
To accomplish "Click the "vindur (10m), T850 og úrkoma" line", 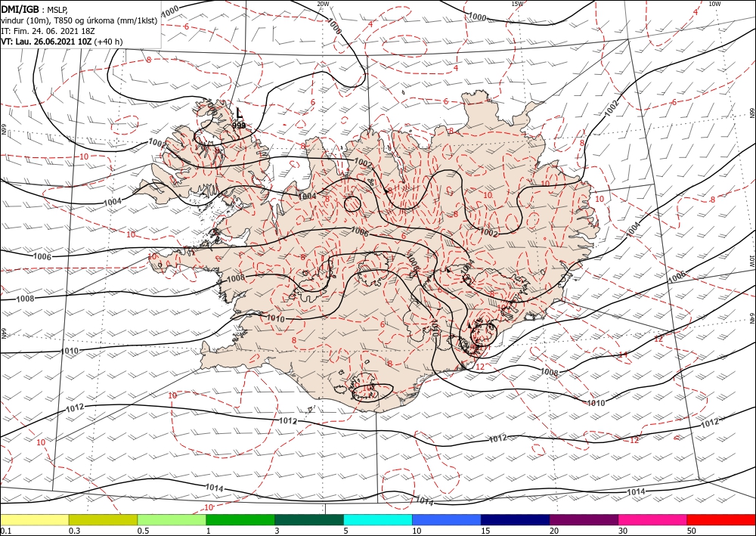I will point(79,20).
